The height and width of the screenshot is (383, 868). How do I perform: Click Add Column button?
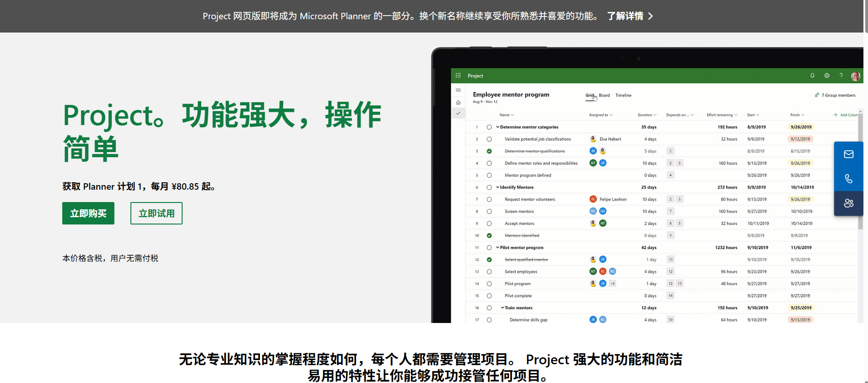coord(846,115)
